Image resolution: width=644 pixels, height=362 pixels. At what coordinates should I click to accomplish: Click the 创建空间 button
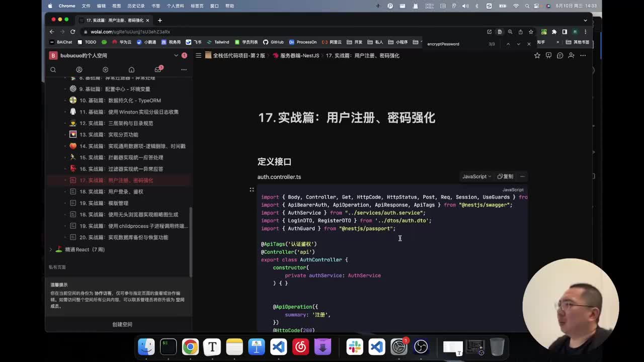point(122,324)
